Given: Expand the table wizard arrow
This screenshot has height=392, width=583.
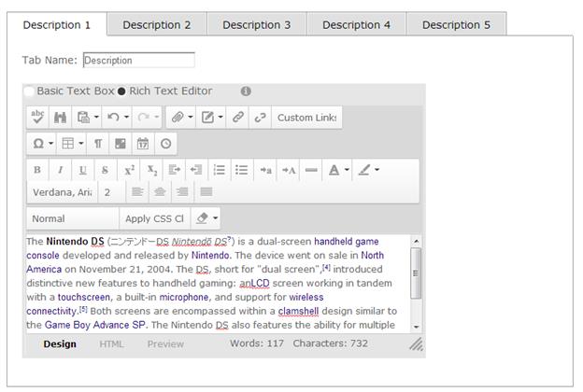Looking at the screenshot, I should [x=81, y=144].
